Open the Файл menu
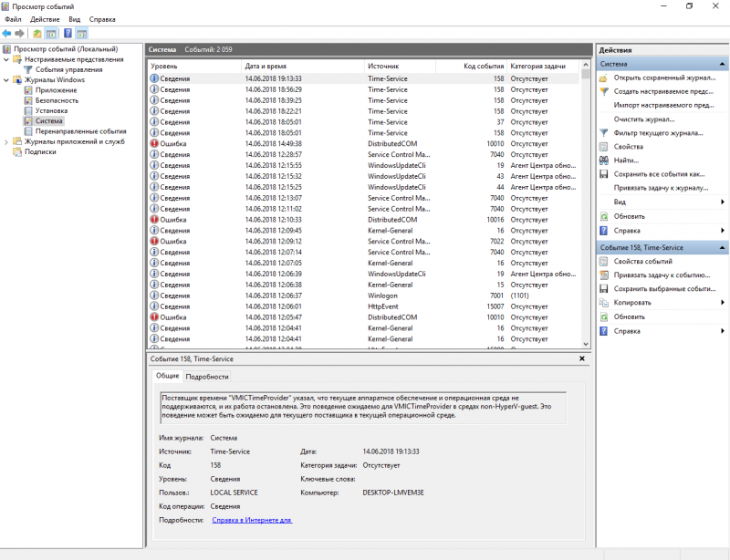The width and height of the screenshot is (730, 560). 13,19
